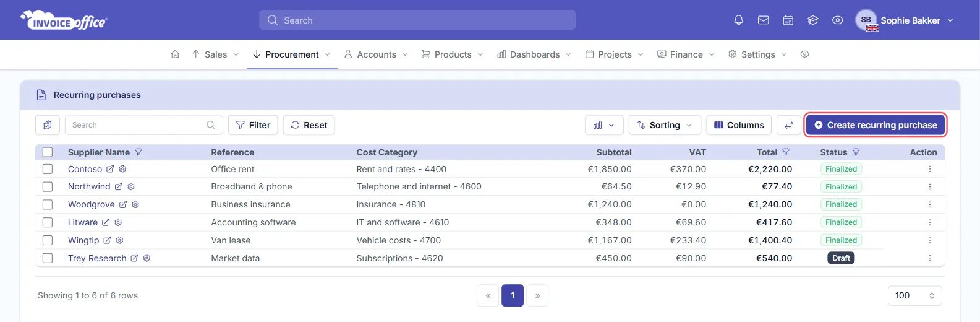Viewport: 980px width, 322px height.
Task: Click the Reset button
Action: point(309,125)
